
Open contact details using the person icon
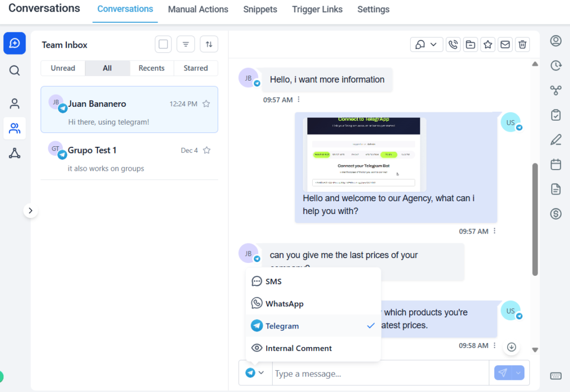[556, 42]
